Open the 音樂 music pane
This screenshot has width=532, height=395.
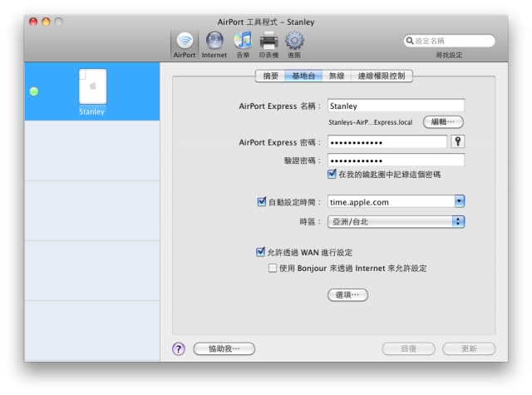(x=243, y=45)
